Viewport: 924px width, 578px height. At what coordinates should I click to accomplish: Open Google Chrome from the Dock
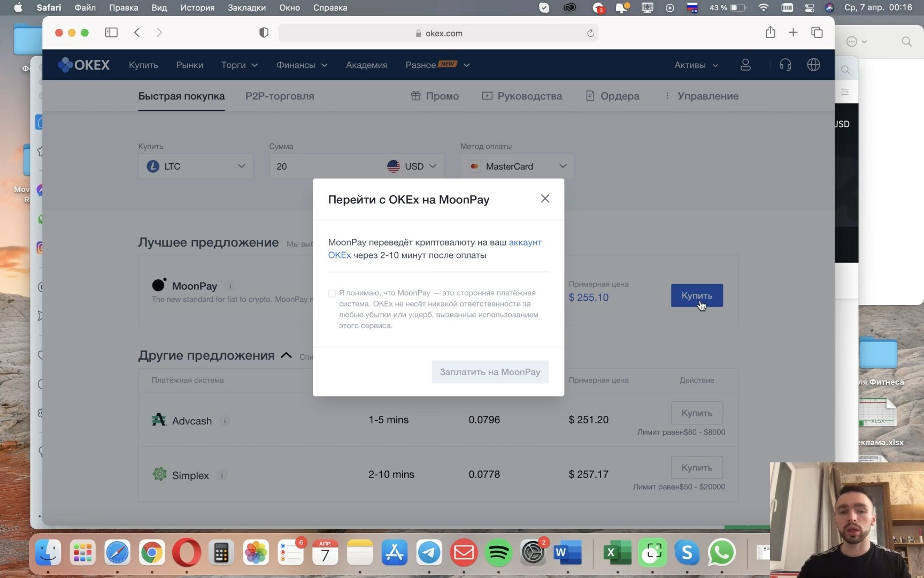tap(152, 553)
